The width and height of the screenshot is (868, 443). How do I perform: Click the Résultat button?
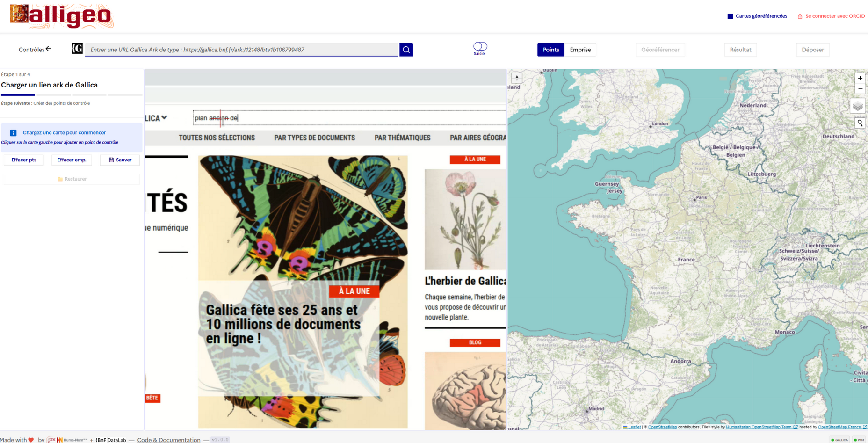(x=740, y=50)
